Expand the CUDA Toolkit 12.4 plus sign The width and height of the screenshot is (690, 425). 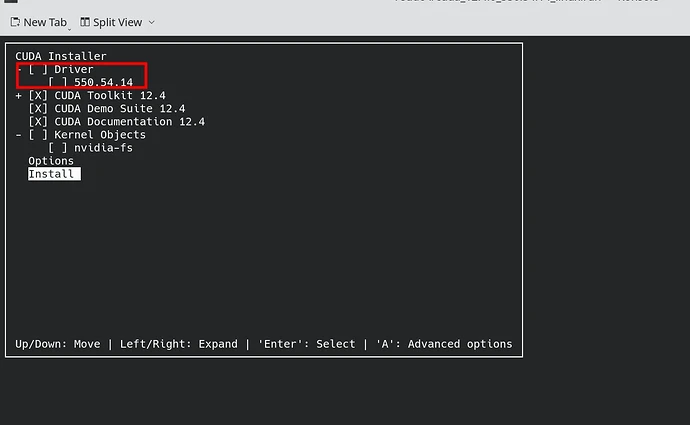point(19,96)
